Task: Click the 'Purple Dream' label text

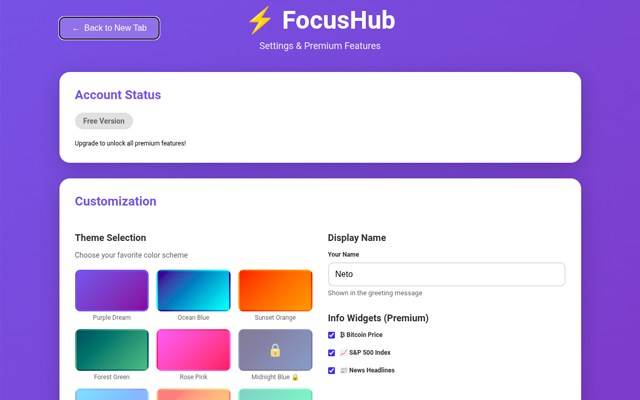Action: tap(112, 318)
